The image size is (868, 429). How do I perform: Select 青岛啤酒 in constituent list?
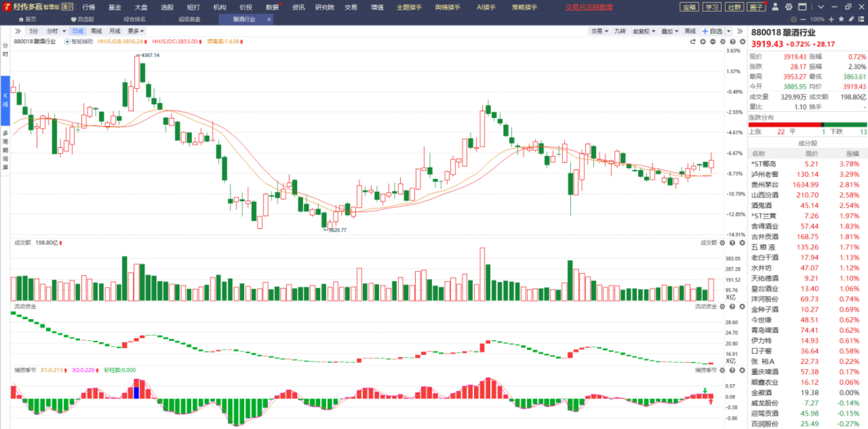tap(808, 330)
